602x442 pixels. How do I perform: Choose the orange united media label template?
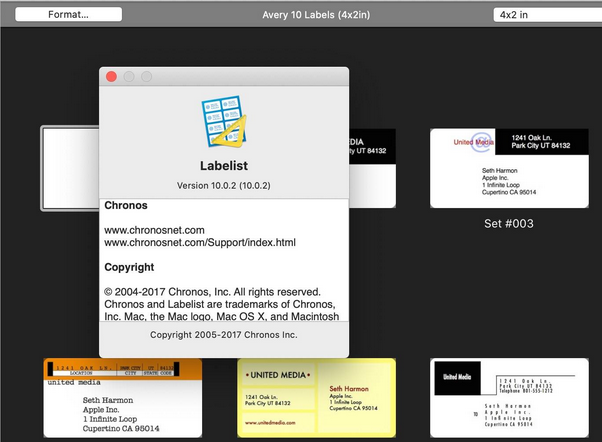pos(123,398)
